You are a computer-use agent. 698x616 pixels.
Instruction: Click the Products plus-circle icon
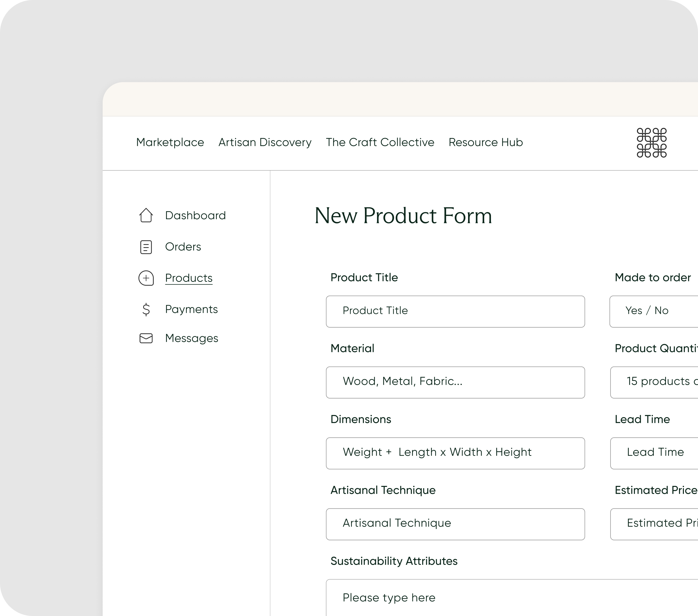pos(146,278)
